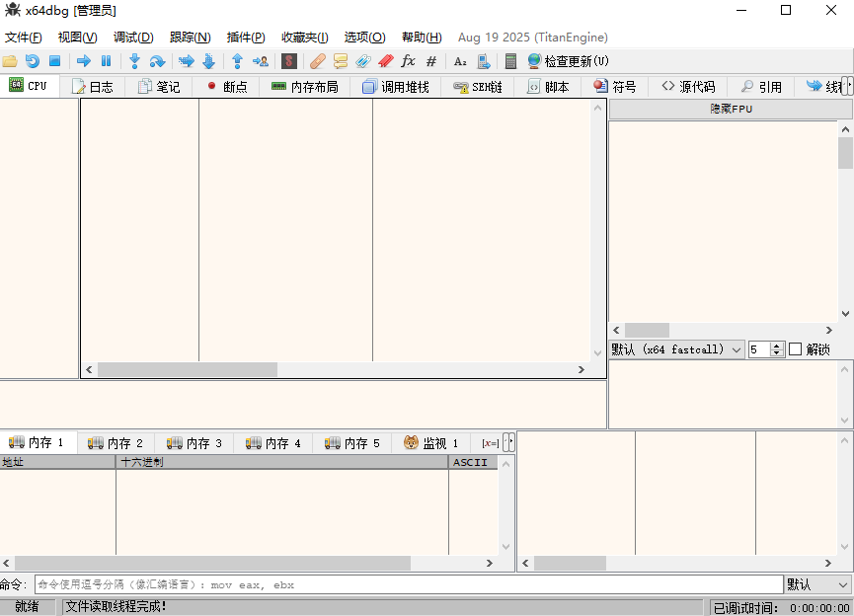Expand the 默认 command type dropdown

click(x=816, y=584)
